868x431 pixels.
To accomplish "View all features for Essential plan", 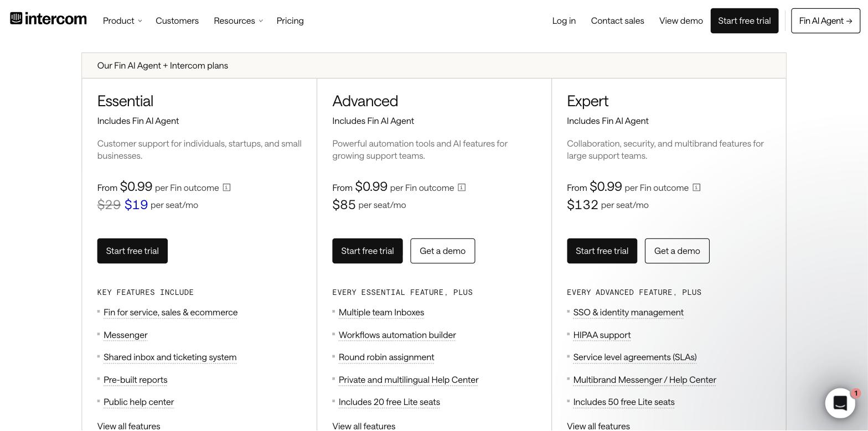I will [x=128, y=426].
